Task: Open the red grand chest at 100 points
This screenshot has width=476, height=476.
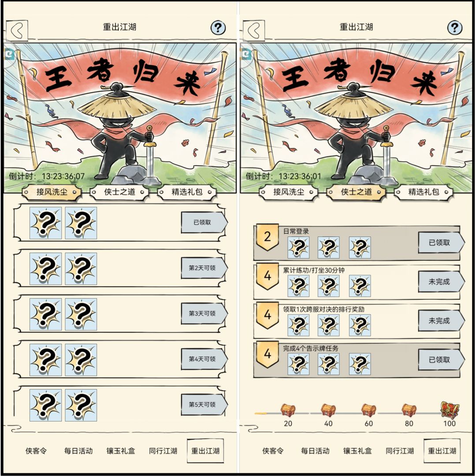Action: [450, 410]
